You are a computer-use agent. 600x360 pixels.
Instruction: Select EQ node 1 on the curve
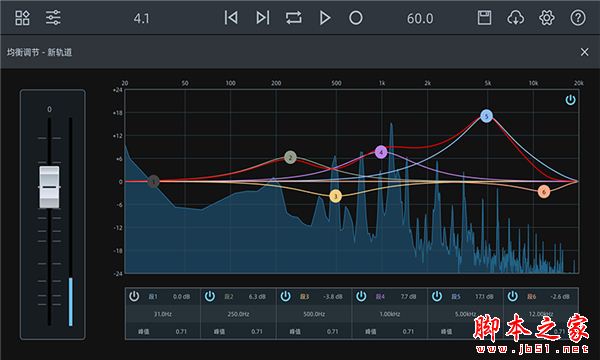(x=153, y=181)
